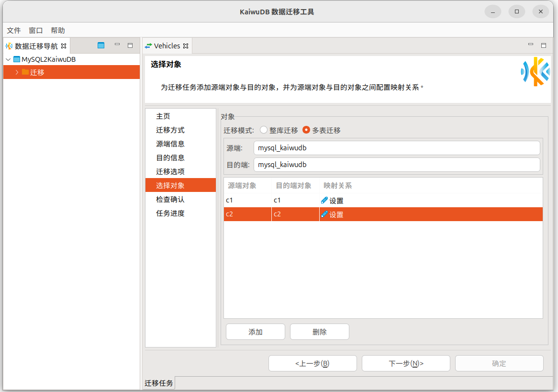
Task: Select the 整库迁移 radio button
Action: tap(264, 130)
